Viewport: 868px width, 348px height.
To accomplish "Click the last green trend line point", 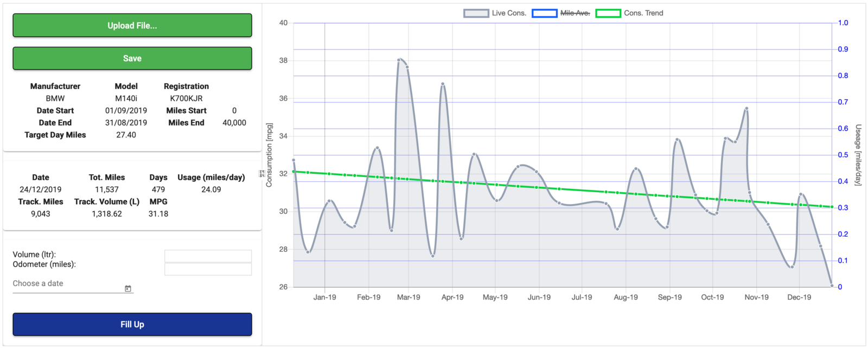I will (x=832, y=207).
